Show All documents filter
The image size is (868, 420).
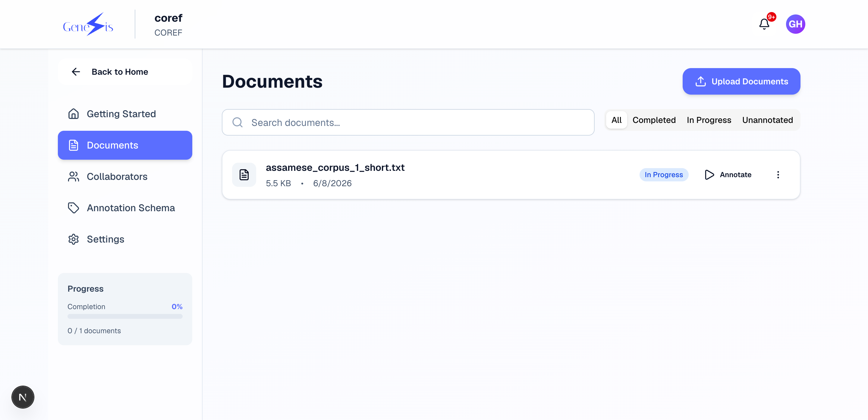pyautogui.click(x=616, y=120)
